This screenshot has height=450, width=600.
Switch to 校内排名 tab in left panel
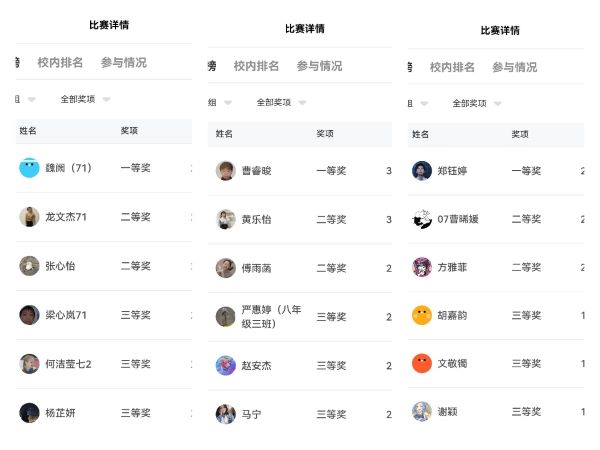(60, 62)
